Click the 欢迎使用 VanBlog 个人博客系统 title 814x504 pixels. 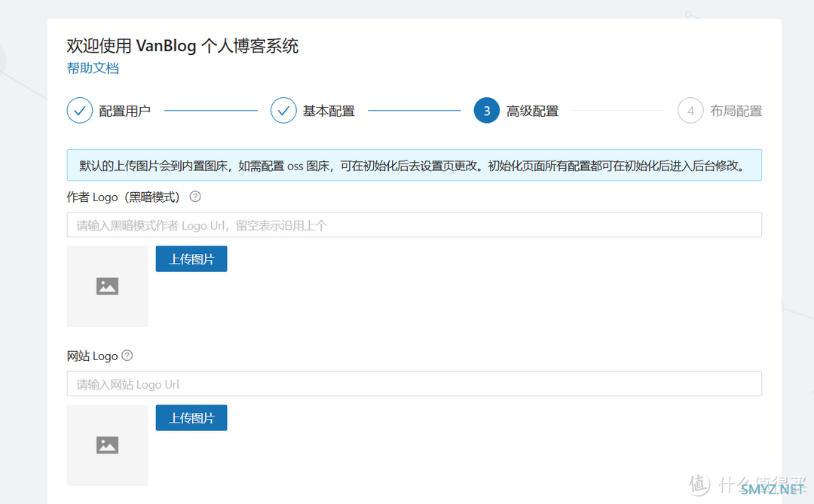(182, 46)
